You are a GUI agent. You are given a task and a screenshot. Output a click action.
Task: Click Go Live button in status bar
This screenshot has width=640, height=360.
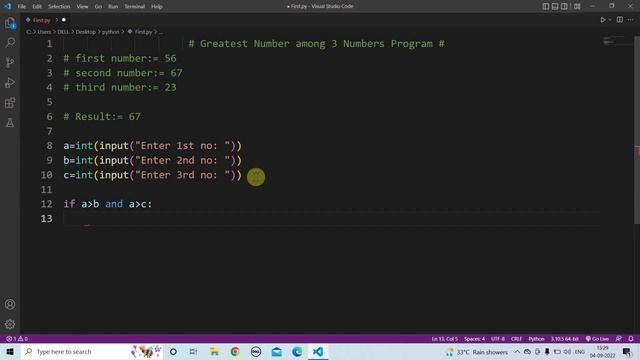597,339
